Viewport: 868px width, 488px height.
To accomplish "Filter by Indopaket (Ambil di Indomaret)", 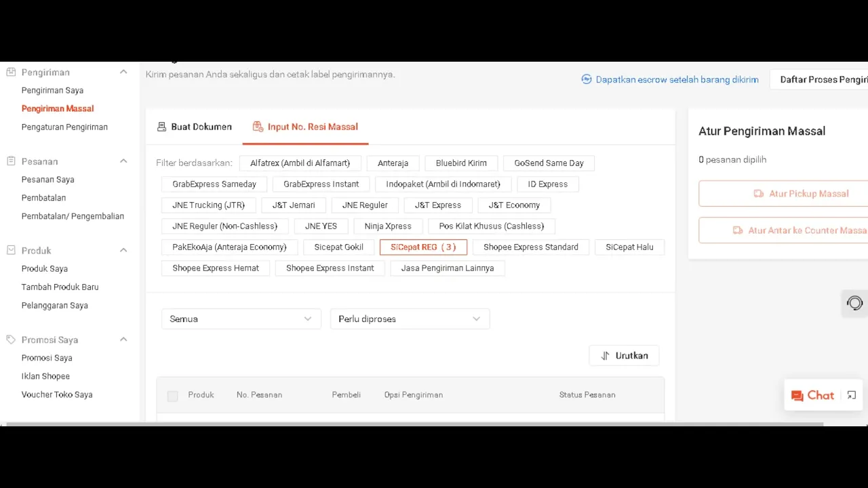I will tap(443, 184).
